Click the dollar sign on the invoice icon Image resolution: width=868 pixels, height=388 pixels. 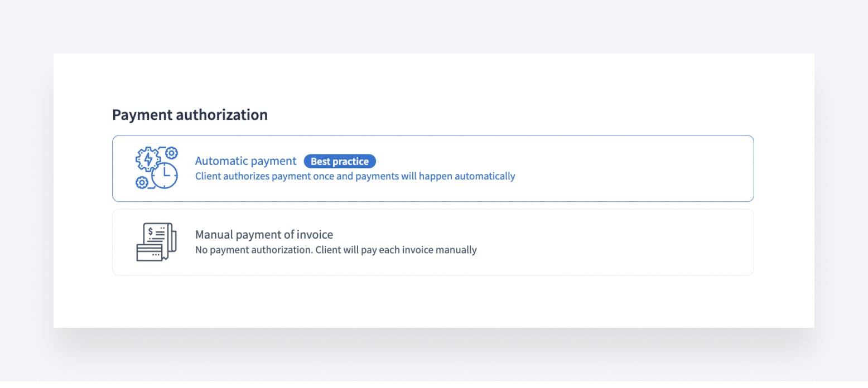coord(151,231)
